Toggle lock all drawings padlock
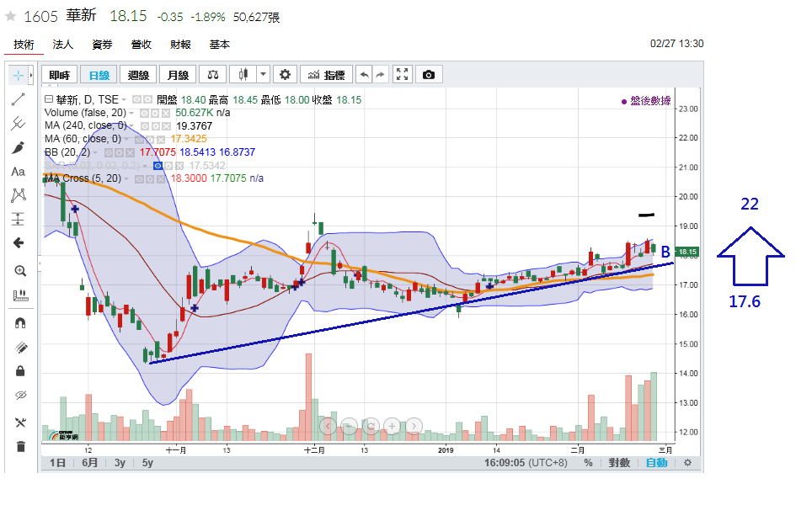Screen dimensions: 812x505 20,371
